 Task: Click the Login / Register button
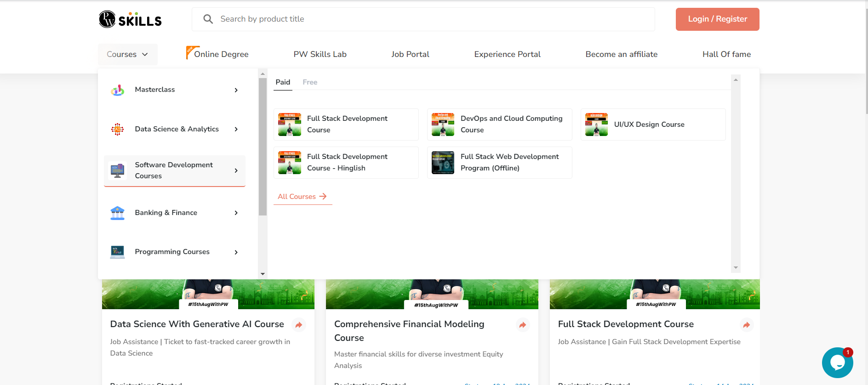[718, 19]
